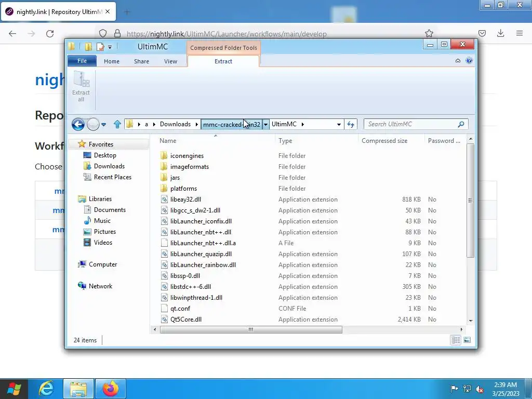532x399 pixels.
Task: Select the platforms folder row
Action: [x=309, y=188]
